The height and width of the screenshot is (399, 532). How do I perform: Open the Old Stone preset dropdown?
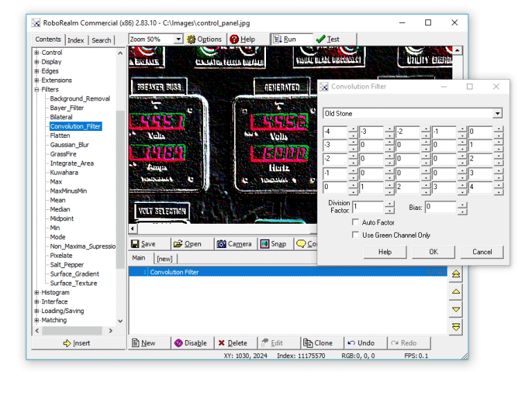tap(497, 114)
